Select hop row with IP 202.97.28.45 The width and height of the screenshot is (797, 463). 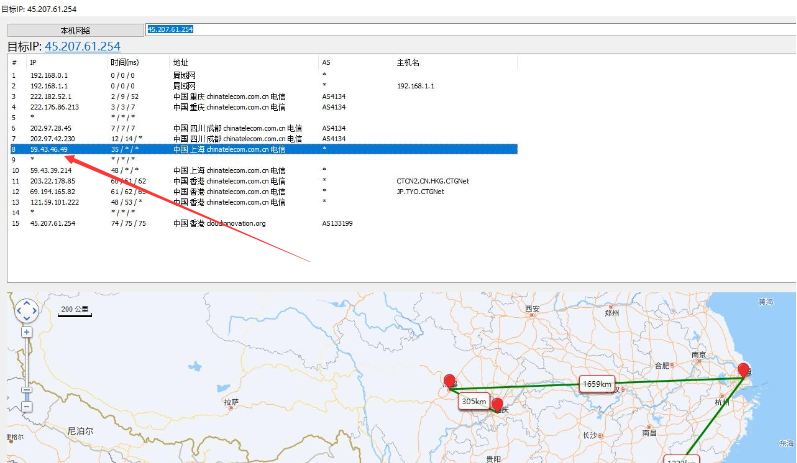pyautogui.click(x=264, y=128)
